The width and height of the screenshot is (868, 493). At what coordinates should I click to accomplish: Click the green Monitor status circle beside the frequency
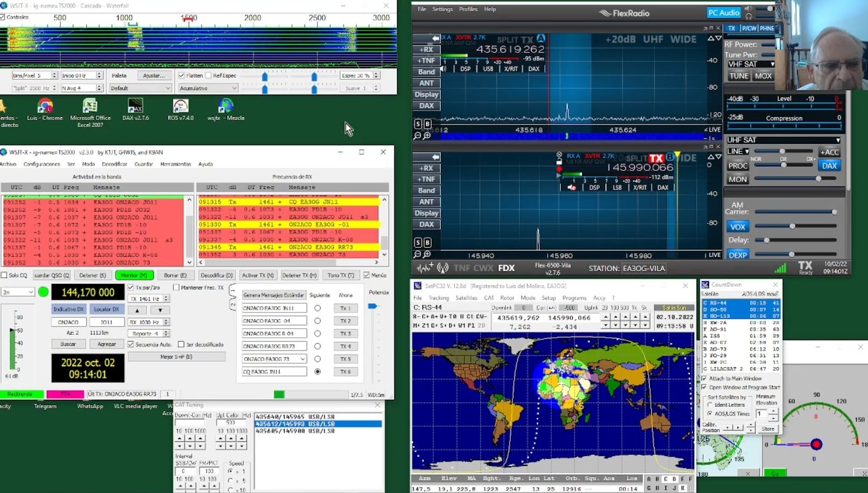tap(43, 292)
